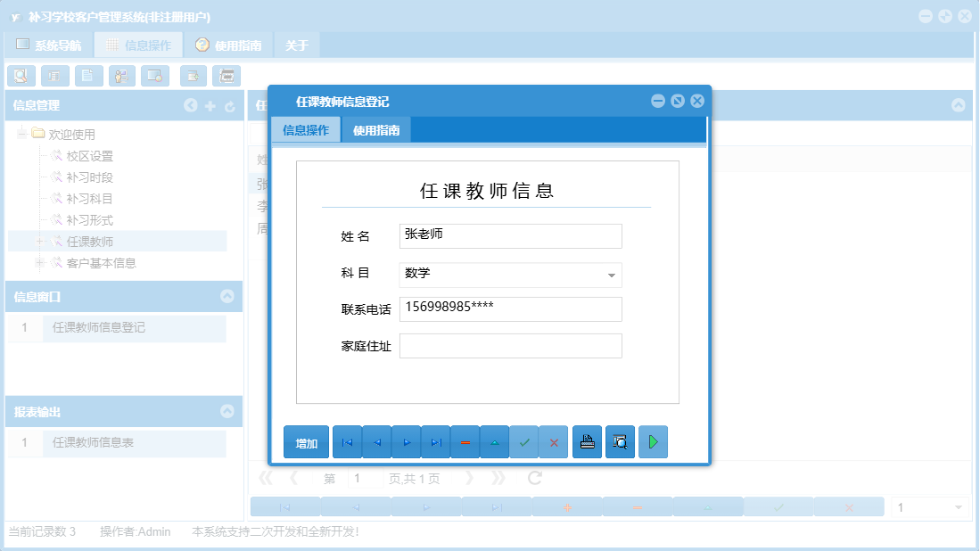Go to the previous record in the dialog
This screenshot has width=980, height=551.
[x=376, y=441]
